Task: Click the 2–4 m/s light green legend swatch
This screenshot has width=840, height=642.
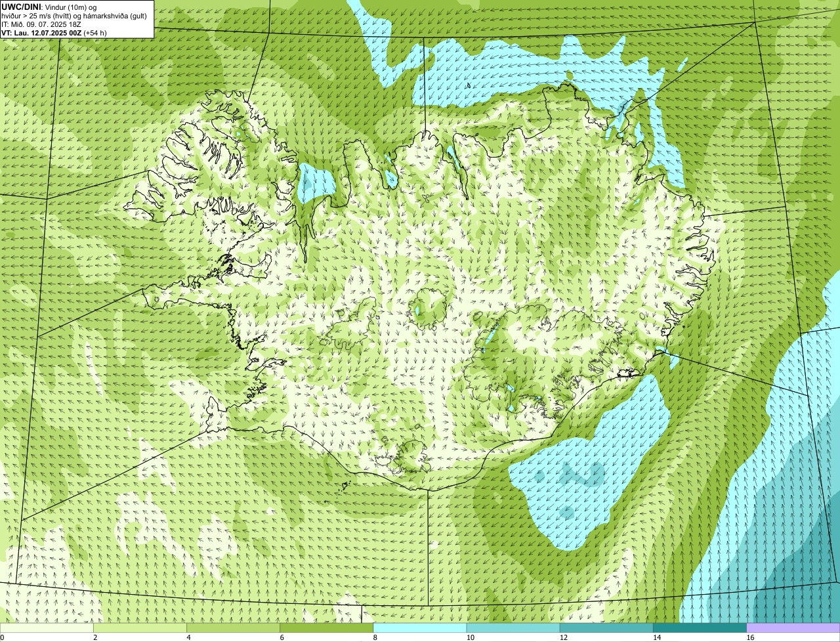Action: (x=140, y=628)
